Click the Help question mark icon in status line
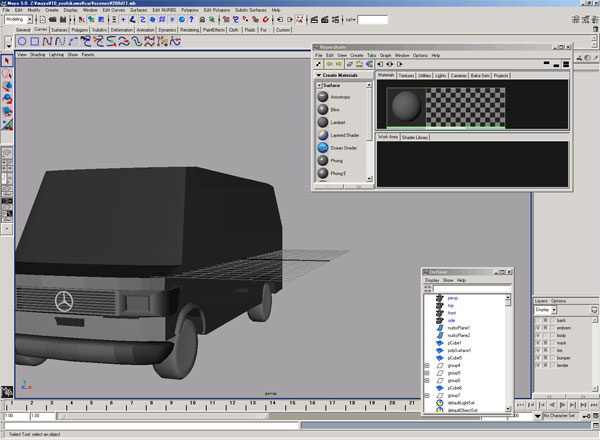 click(191, 20)
